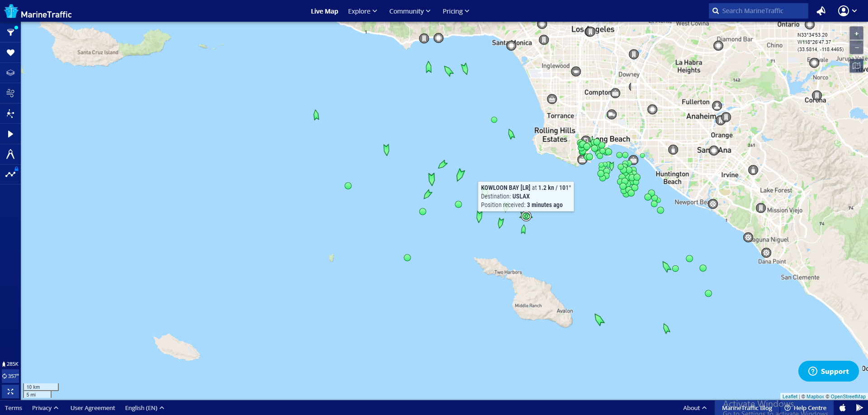Open the density maps network icon

(x=10, y=113)
